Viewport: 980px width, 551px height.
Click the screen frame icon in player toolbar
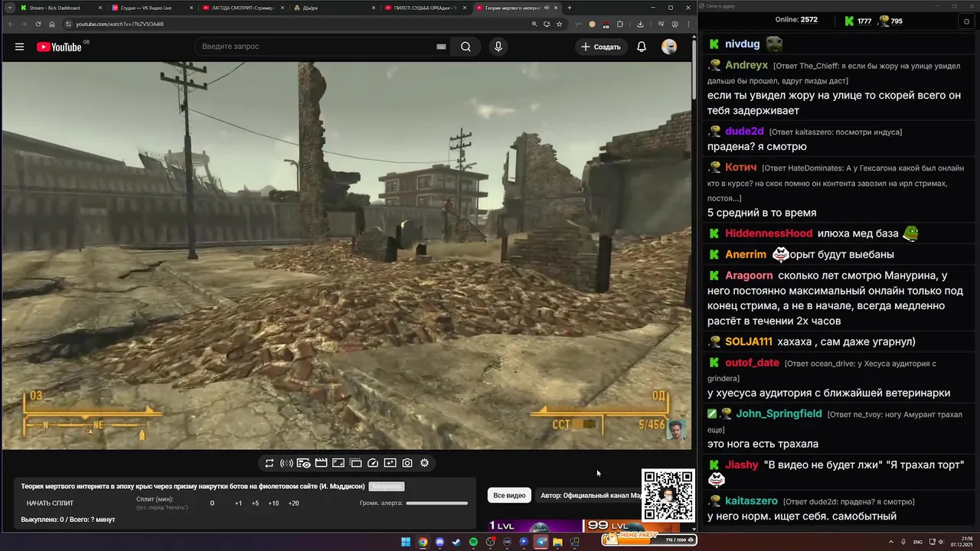point(338,463)
